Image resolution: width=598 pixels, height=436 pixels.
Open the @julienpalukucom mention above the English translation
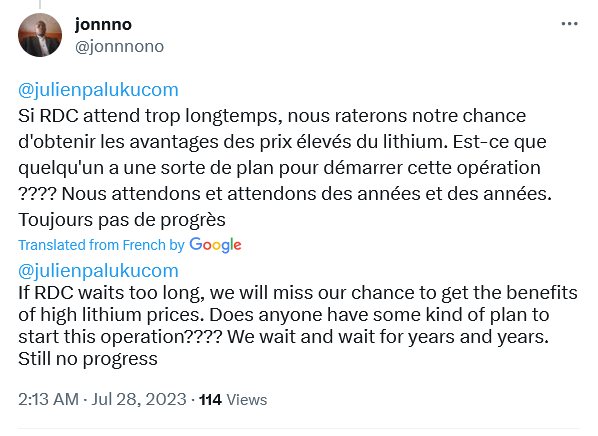[x=98, y=271]
